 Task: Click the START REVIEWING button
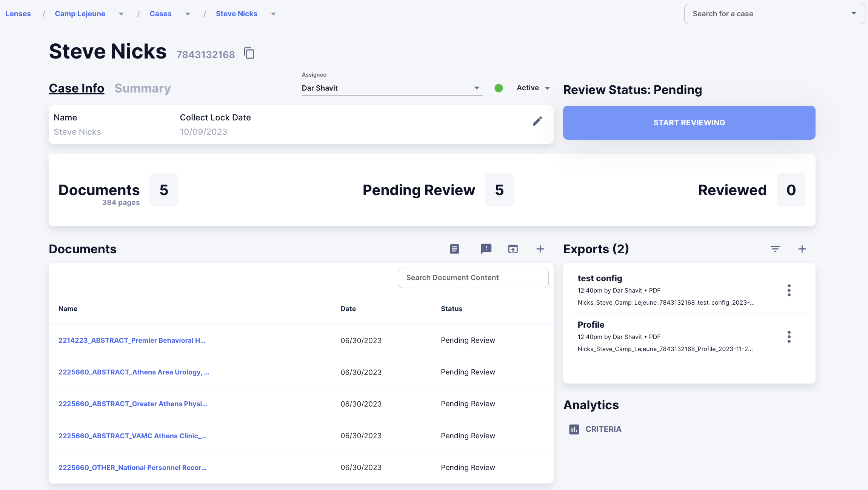(x=689, y=123)
